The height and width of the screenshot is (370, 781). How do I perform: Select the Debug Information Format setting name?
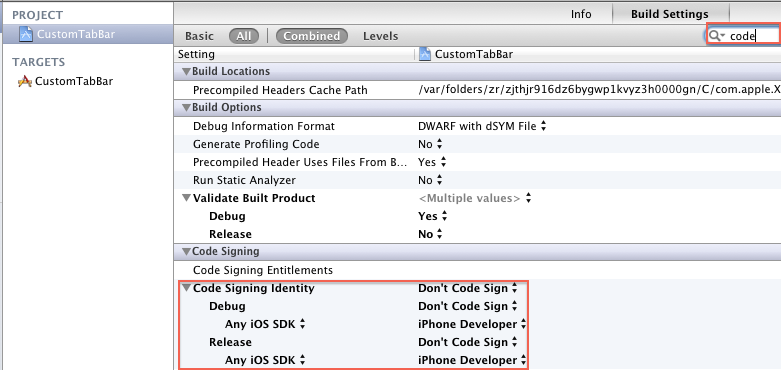[x=264, y=126]
